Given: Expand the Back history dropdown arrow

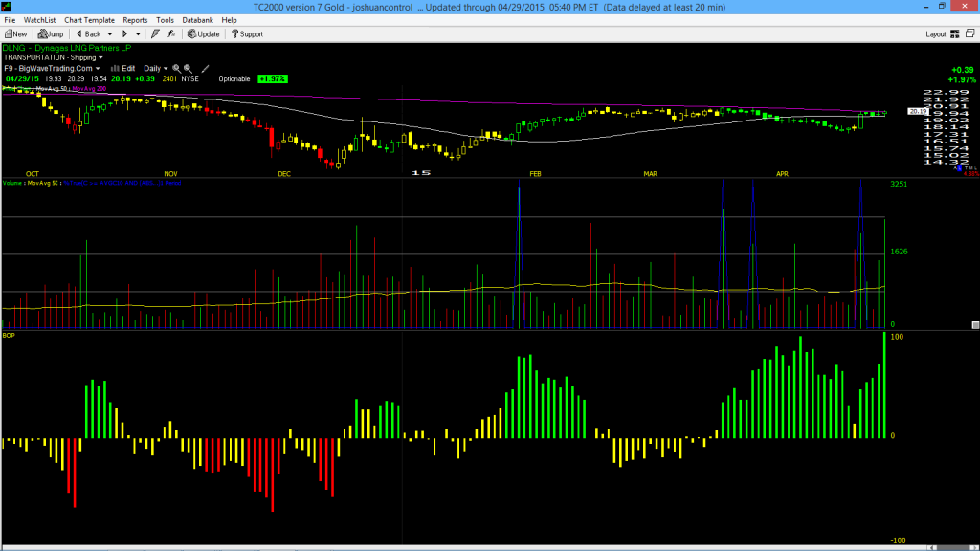Looking at the screenshot, I should pyautogui.click(x=110, y=34).
